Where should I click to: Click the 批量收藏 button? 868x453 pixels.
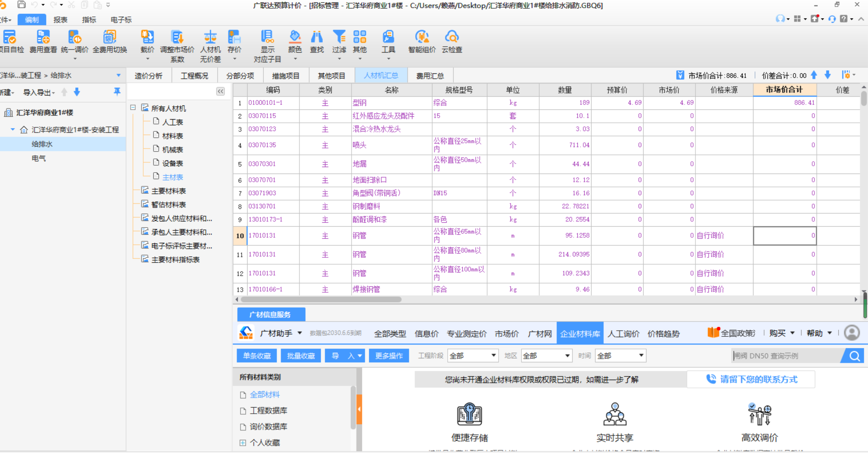(301, 356)
